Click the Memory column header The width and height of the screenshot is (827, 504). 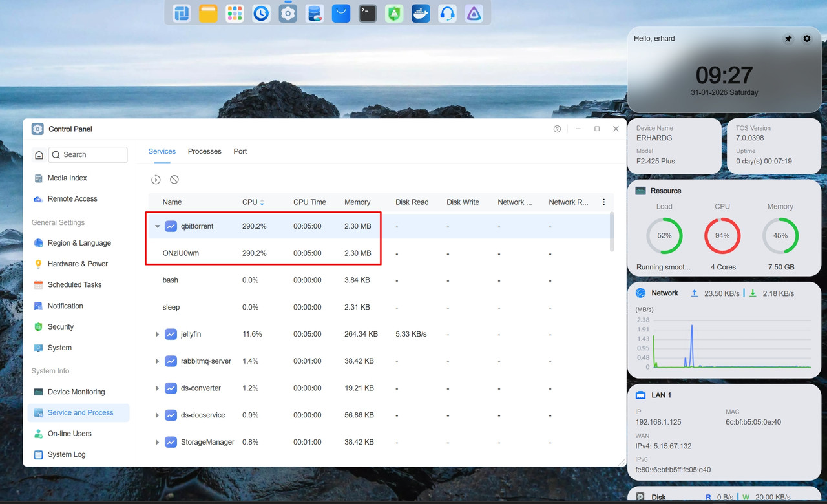[357, 202]
